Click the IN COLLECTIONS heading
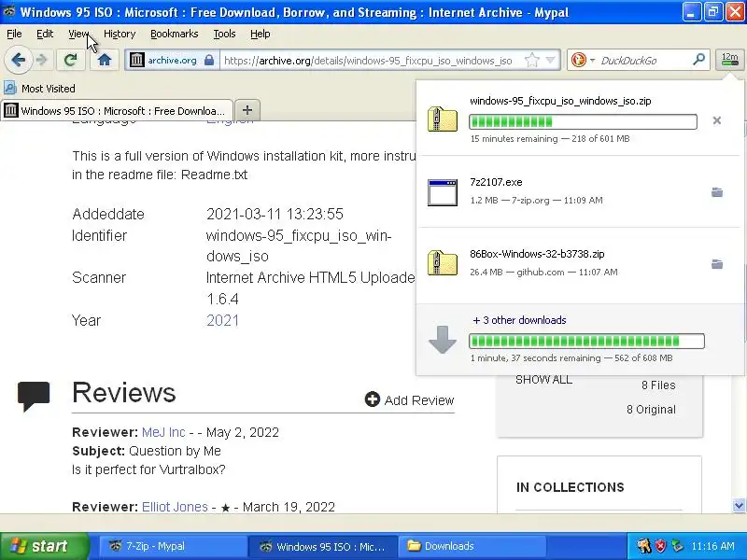The height and width of the screenshot is (560, 747). 571,487
